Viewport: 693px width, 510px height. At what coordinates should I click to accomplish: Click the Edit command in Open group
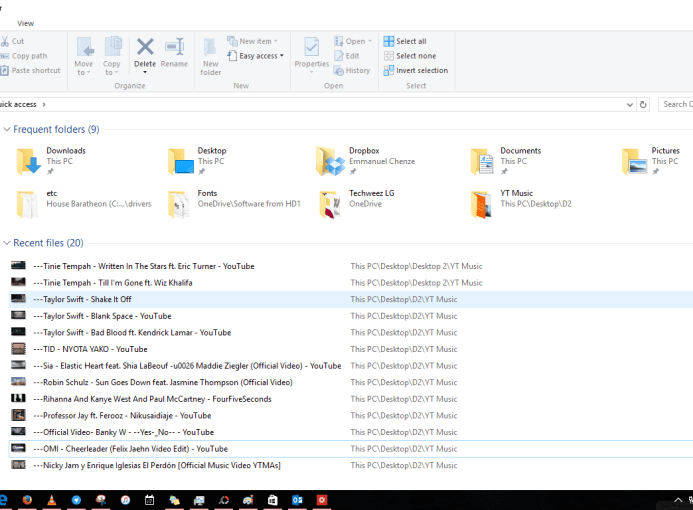click(346, 56)
